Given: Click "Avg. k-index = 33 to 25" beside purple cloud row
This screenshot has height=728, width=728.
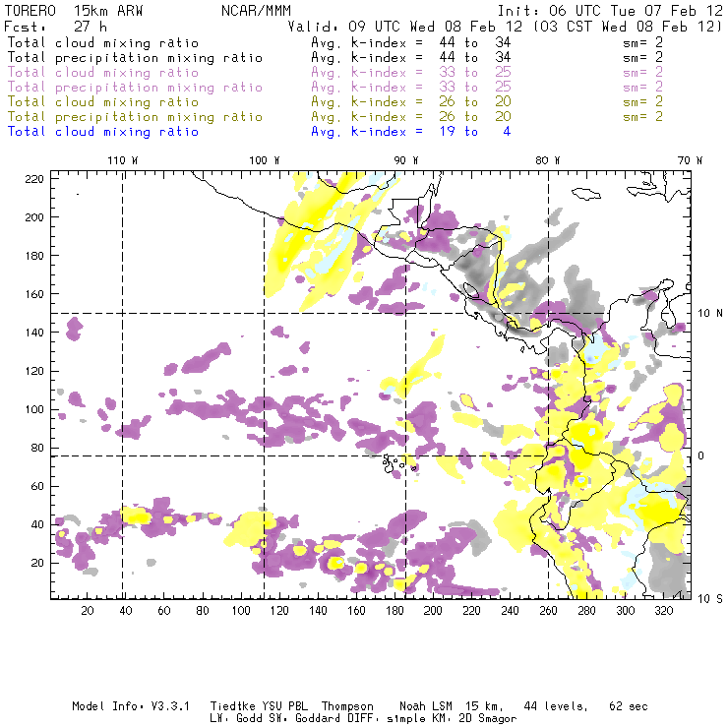Looking at the screenshot, I should [x=411, y=73].
